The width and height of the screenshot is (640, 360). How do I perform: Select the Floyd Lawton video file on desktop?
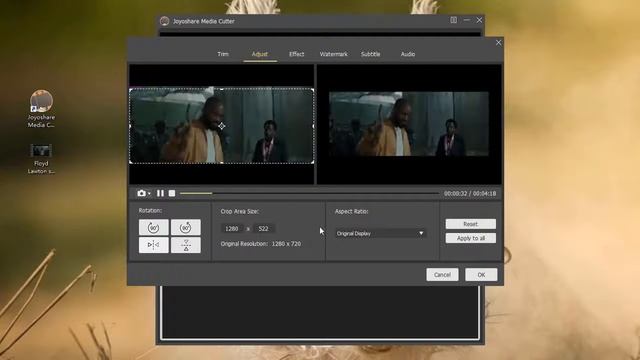click(41, 159)
